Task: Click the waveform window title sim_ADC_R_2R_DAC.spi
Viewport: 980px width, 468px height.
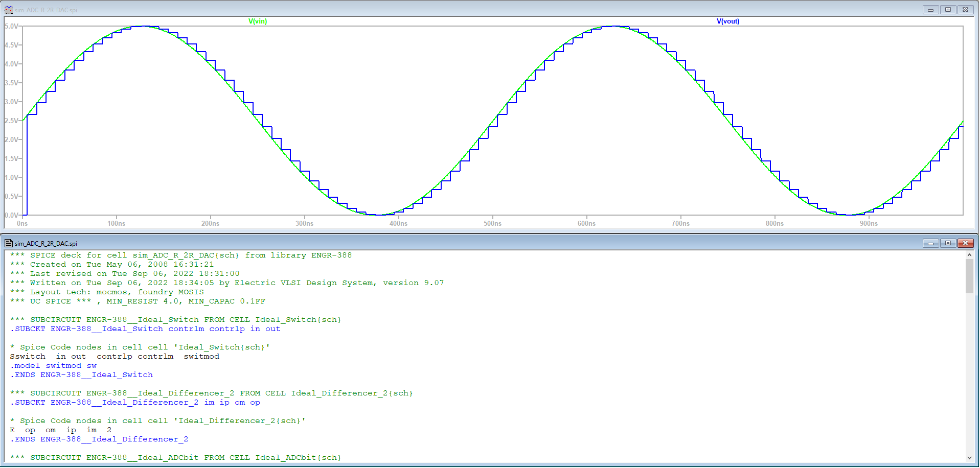Action: (x=46, y=10)
